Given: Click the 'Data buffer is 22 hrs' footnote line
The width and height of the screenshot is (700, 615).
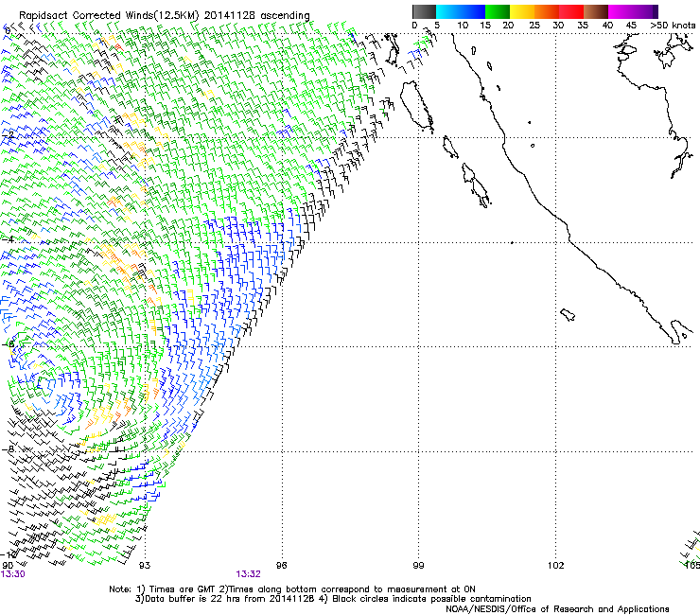Looking at the screenshot, I should (334, 599).
